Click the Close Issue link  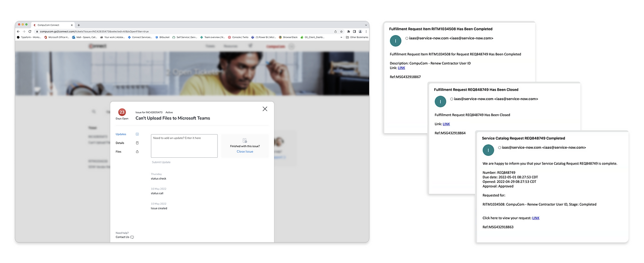pyautogui.click(x=245, y=152)
